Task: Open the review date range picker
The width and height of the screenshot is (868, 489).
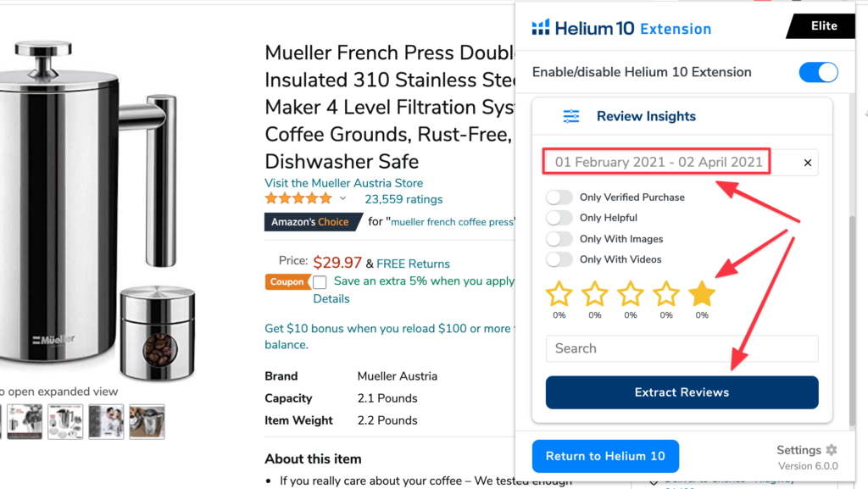Action: point(658,162)
